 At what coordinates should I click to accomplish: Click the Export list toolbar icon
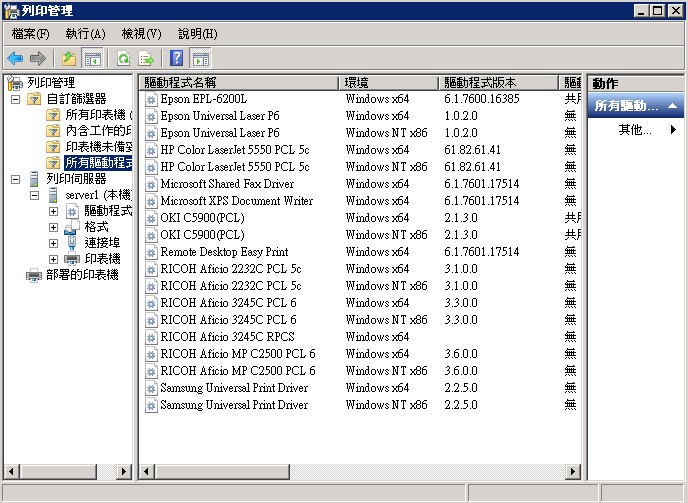point(146,58)
